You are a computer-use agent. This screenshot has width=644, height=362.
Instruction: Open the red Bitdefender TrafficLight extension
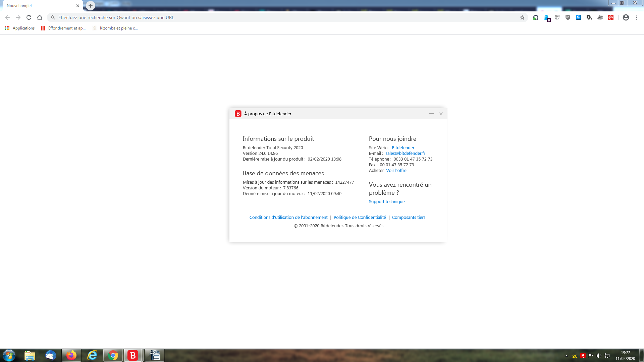(611, 17)
